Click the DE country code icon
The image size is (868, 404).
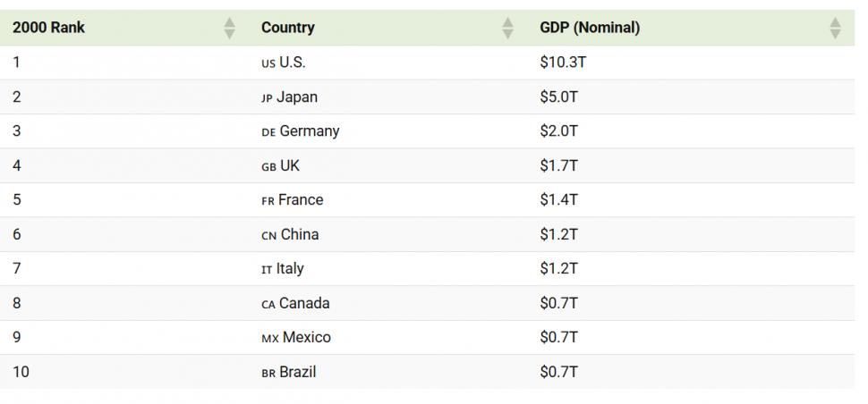point(268,132)
